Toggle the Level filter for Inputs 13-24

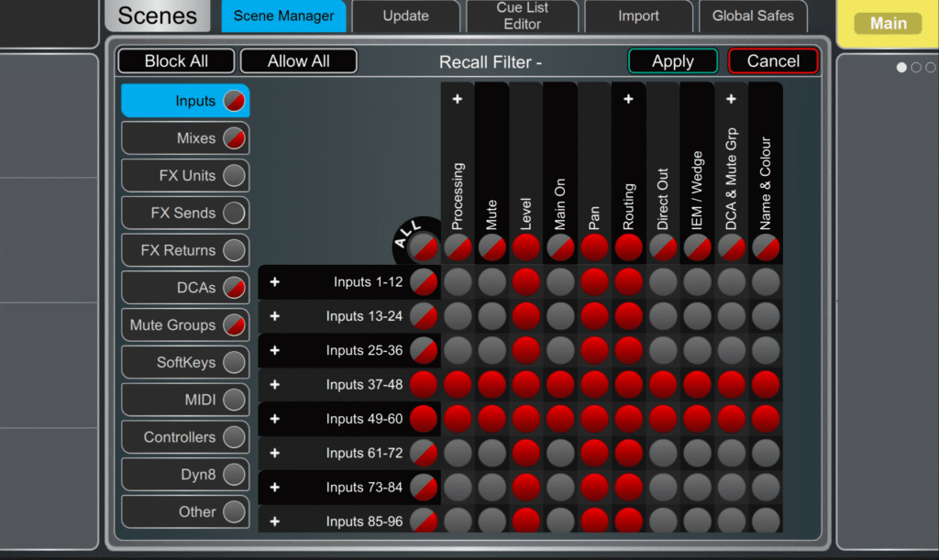coord(526,316)
